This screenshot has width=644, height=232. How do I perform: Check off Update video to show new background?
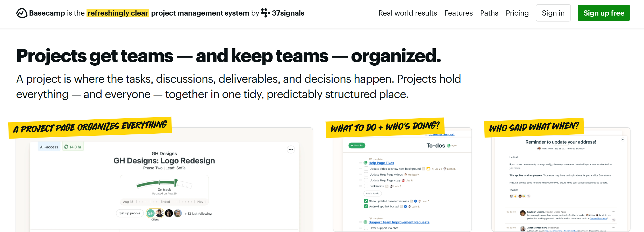coord(366,169)
